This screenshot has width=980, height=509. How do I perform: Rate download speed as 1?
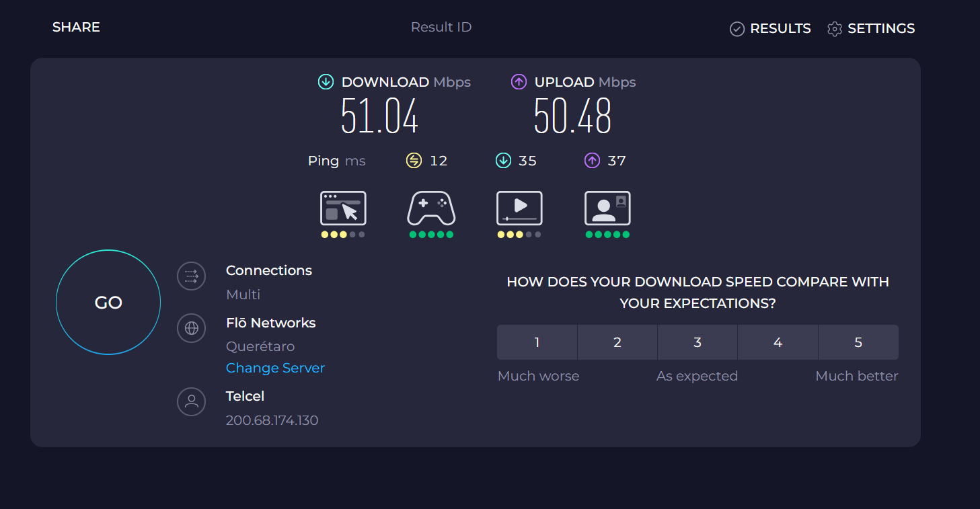tap(537, 342)
